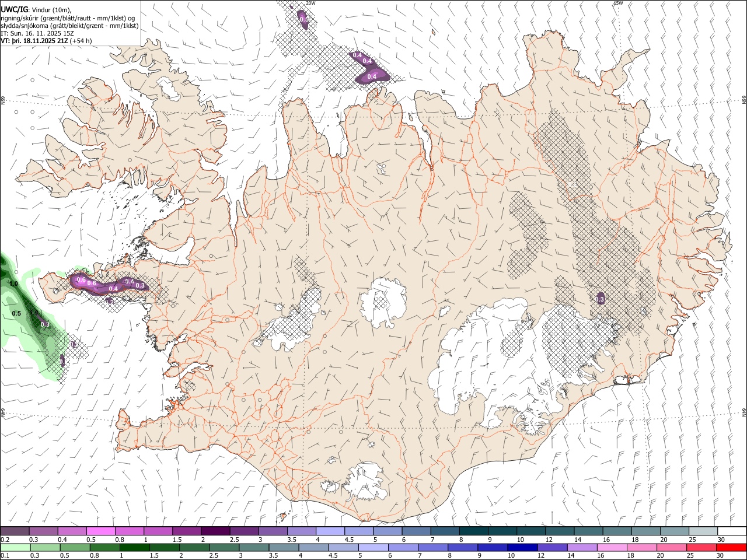The height and width of the screenshot is (560, 747).
Task: Select lightest green 0.1 swatch in rain scale
Action: 15,547
